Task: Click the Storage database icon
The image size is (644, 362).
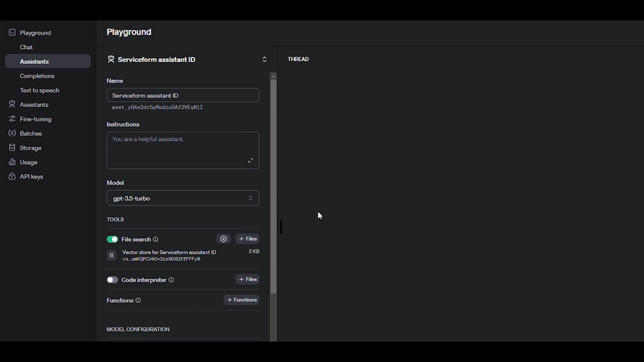Action: tap(12, 147)
